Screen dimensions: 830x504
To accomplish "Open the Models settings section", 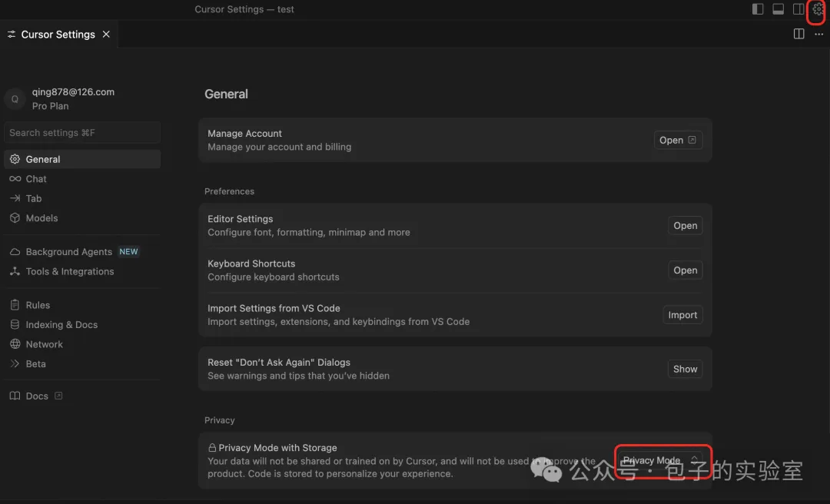I will tap(82, 218).
